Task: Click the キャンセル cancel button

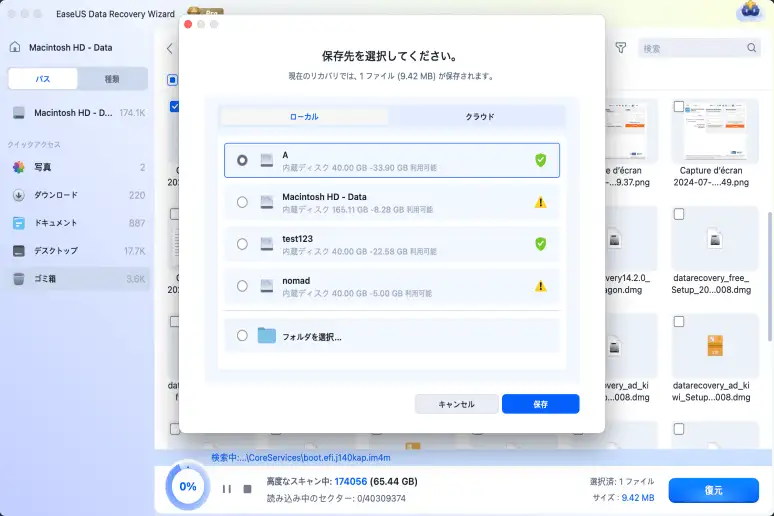Action: tap(457, 404)
